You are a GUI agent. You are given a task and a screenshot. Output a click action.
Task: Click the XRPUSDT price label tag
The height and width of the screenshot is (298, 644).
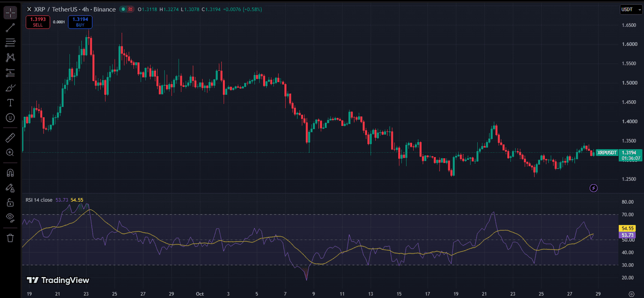click(608, 153)
